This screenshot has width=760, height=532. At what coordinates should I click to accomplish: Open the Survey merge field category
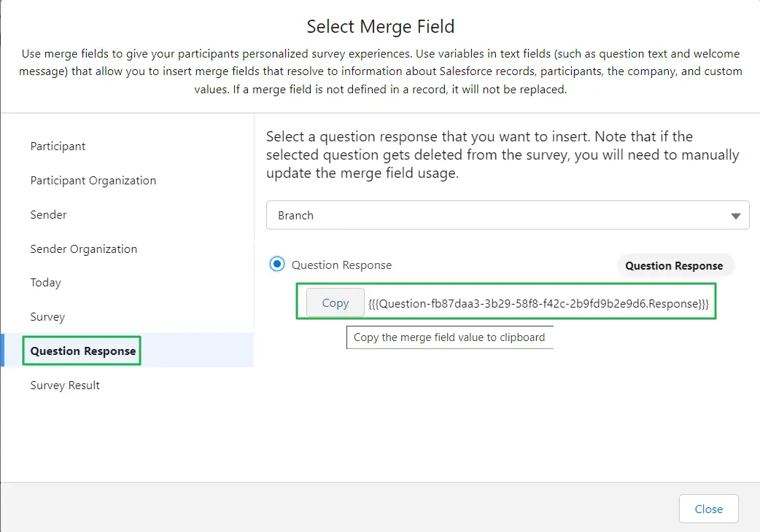click(x=47, y=316)
